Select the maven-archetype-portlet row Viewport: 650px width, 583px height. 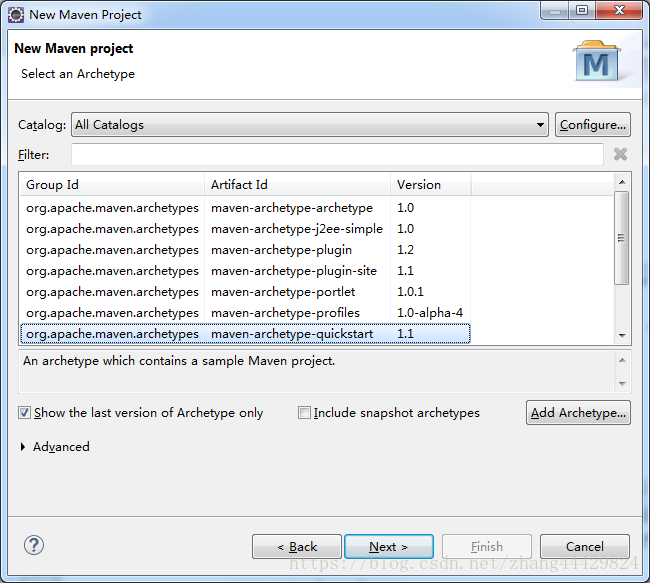coord(245,292)
